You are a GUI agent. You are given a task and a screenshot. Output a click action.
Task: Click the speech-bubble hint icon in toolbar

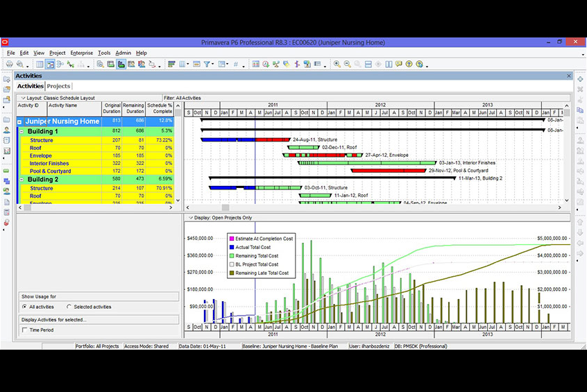(x=399, y=64)
